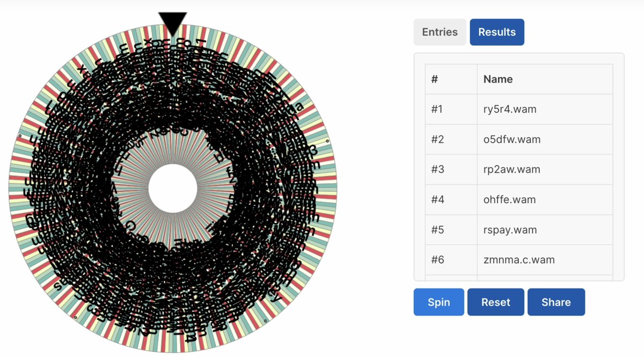Viewport: 644px width, 356px height.
Task: Select result row ohffe.wam
Action: click(519, 200)
